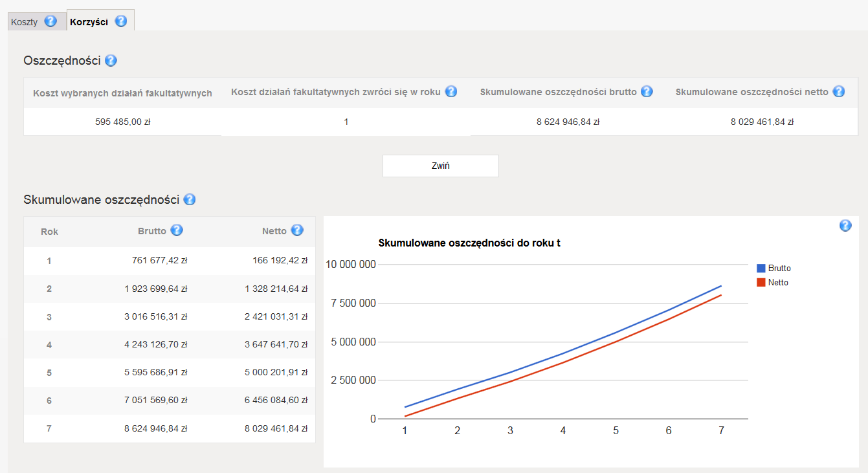Click Brutto value 1 923 699,64 zł

[156, 289]
